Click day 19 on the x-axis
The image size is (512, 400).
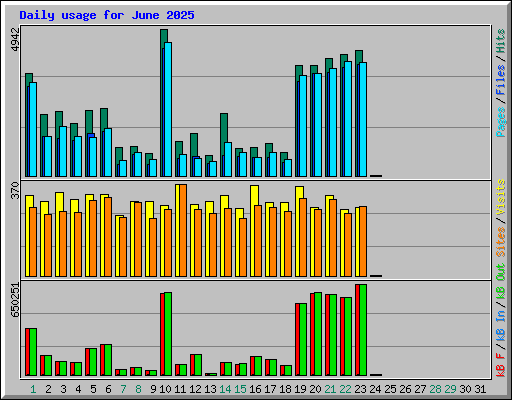point(300,389)
